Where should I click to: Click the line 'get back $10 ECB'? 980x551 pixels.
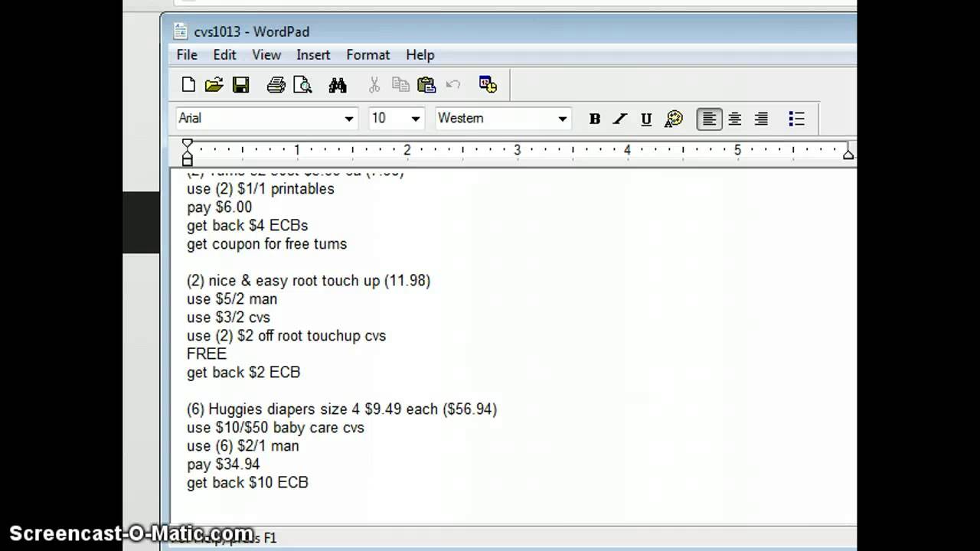[247, 483]
